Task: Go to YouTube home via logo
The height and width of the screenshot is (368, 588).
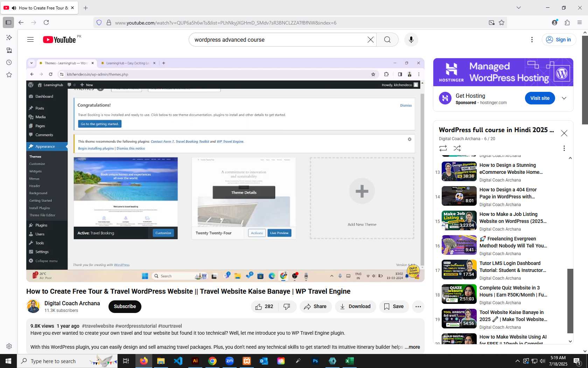Action: pyautogui.click(x=59, y=40)
